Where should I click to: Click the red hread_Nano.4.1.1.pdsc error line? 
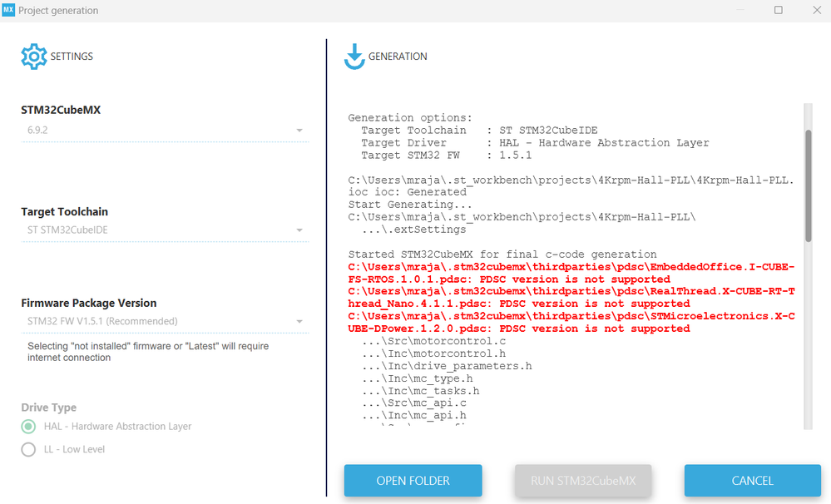click(519, 304)
